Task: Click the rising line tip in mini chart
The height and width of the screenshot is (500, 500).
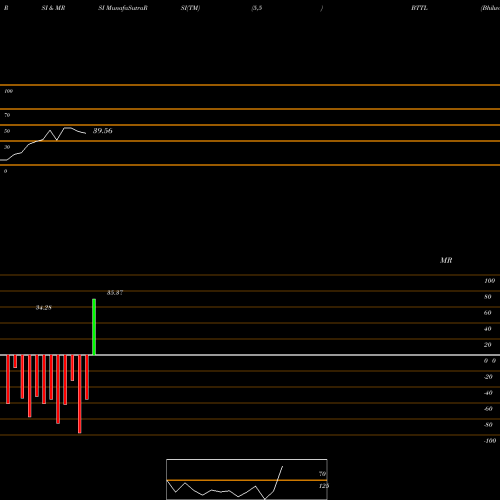Action: click(282, 467)
